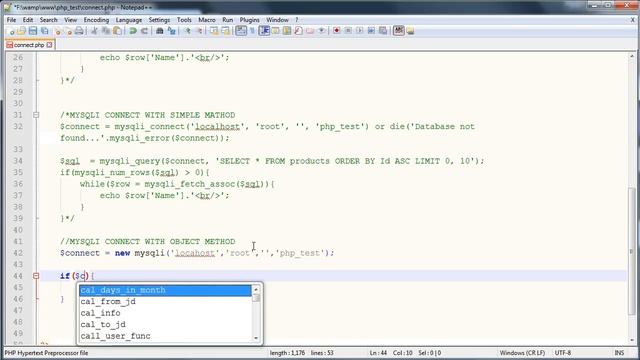The height and width of the screenshot is (360, 640).
Task: Click the Save All toolbar icon
Action: pos(44,31)
